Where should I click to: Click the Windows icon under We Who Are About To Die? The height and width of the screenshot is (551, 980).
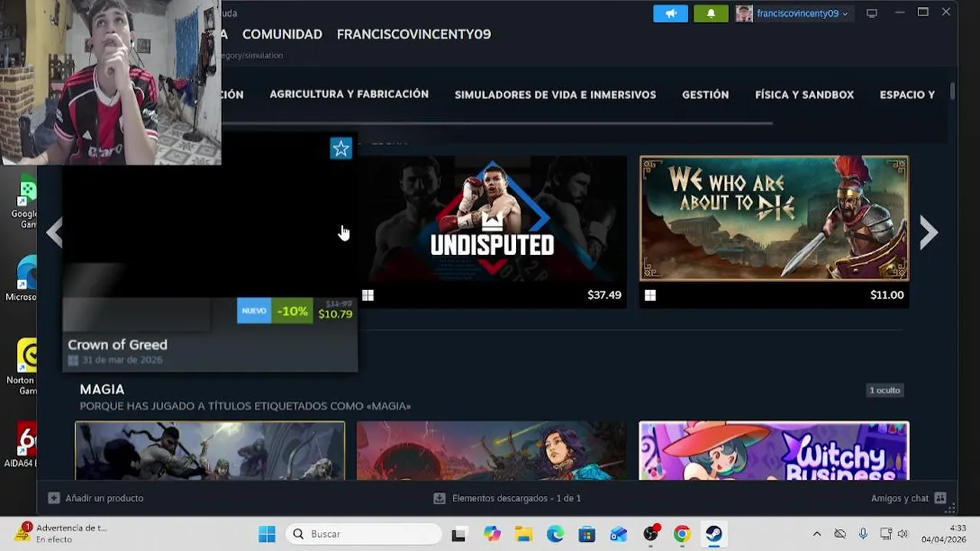(650, 295)
